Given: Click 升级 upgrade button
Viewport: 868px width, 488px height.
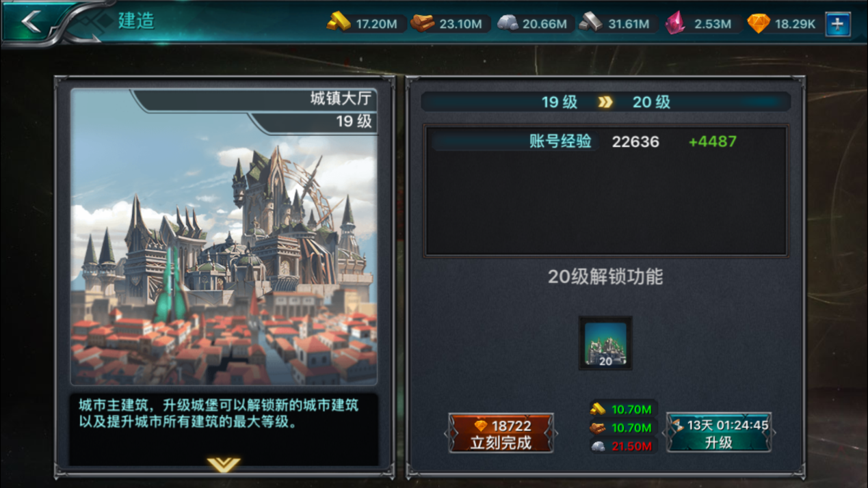Looking at the screenshot, I should (719, 433).
